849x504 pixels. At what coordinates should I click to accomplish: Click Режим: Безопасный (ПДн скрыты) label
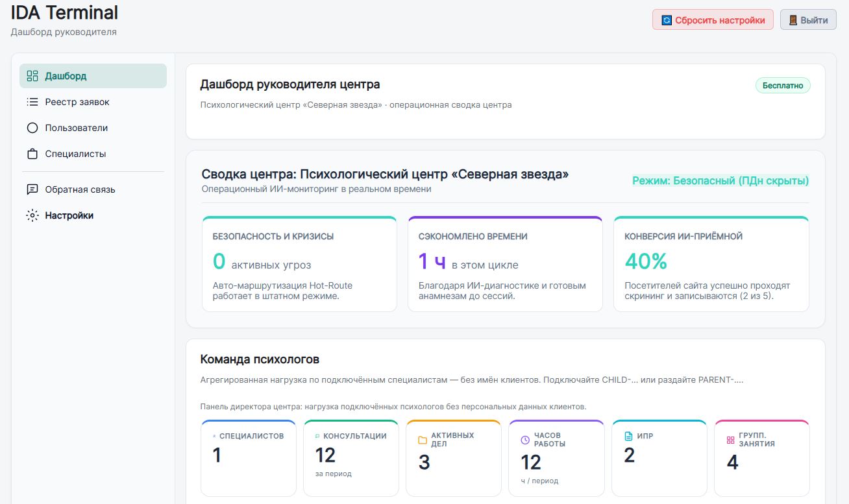720,181
